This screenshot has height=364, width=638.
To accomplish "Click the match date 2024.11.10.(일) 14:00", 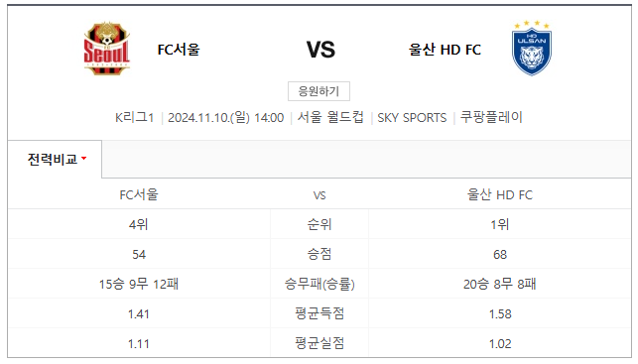I will pos(226,118).
